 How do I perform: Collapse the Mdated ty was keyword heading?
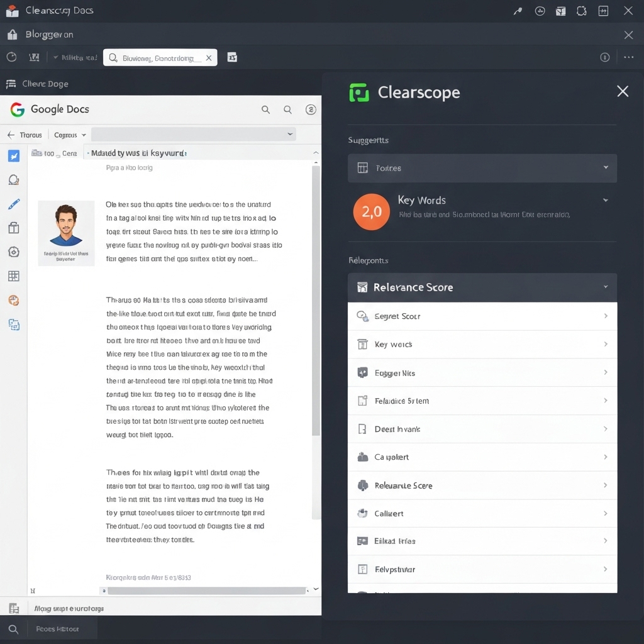(316, 152)
